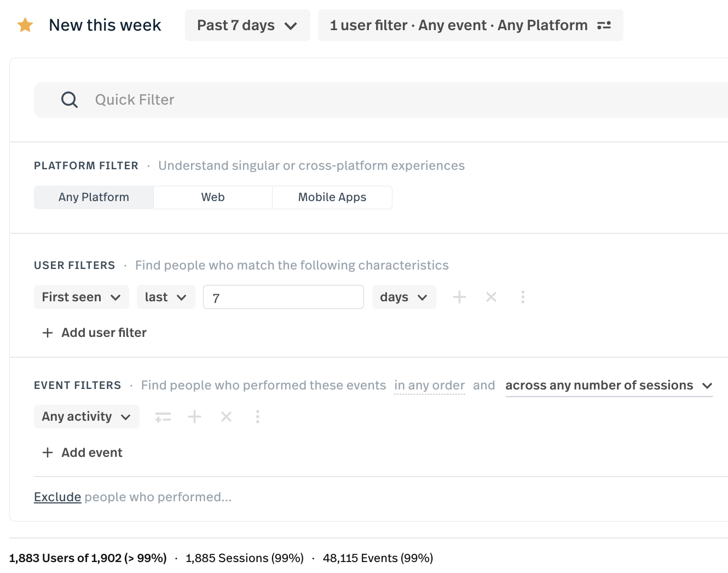Open three-dot menu for Any activity event

pyautogui.click(x=257, y=417)
